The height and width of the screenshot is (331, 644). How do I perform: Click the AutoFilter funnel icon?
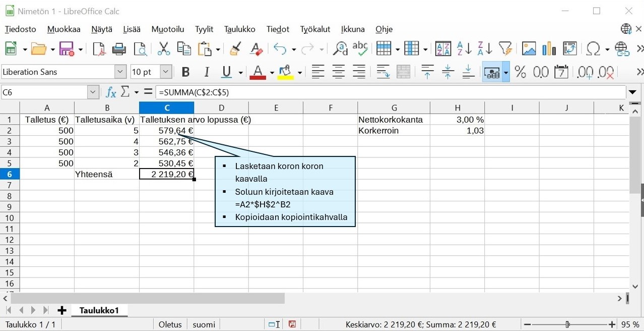pos(505,49)
